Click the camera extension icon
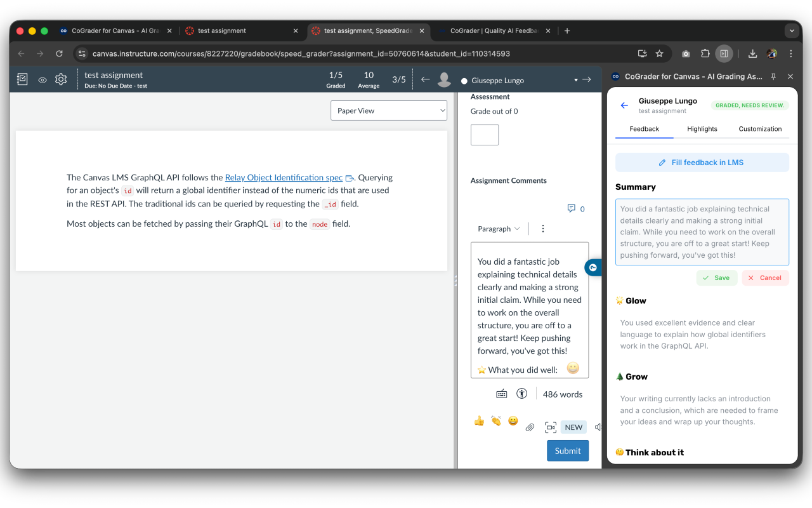This screenshot has height=508, width=812. point(686,54)
